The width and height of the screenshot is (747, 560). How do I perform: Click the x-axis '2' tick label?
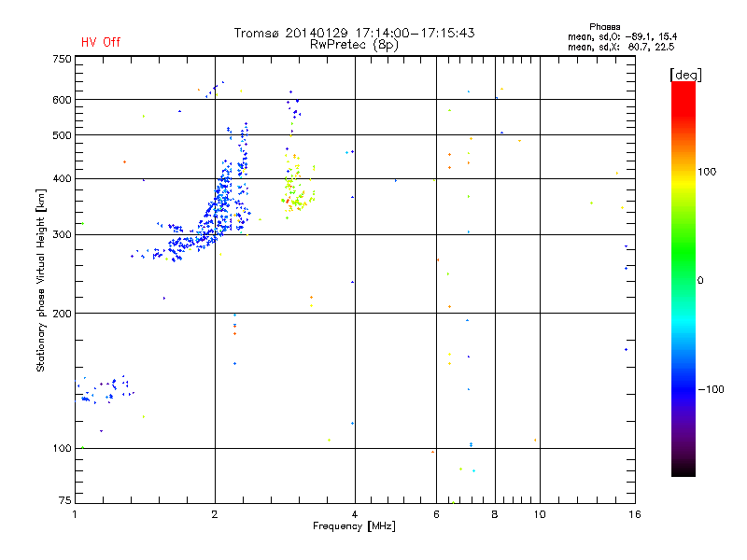(215, 514)
